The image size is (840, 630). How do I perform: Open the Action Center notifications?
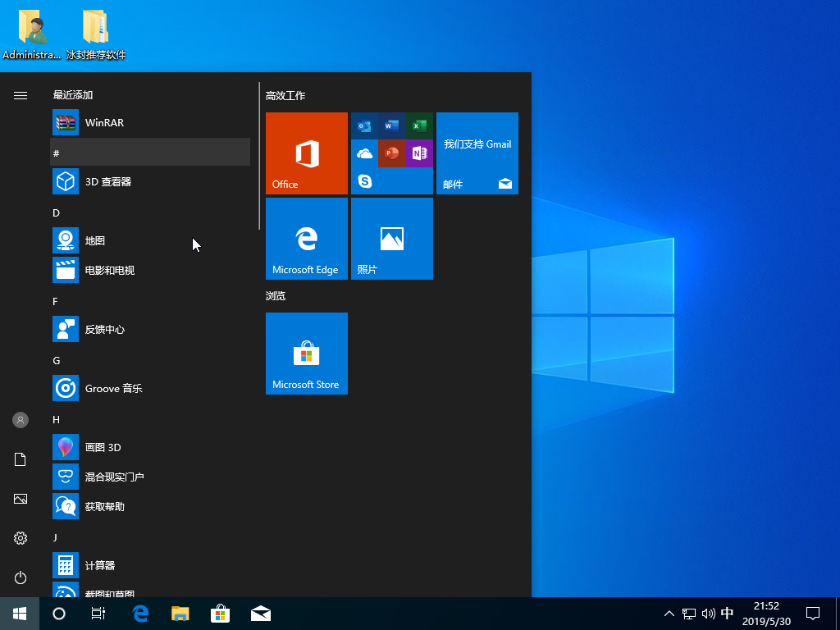[x=813, y=614]
